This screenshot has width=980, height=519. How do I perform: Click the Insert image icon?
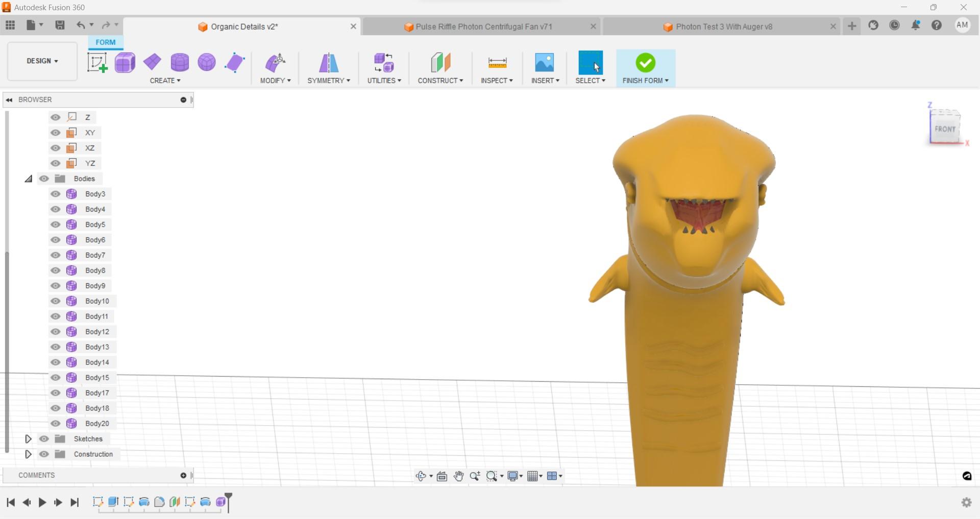pyautogui.click(x=544, y=63)
